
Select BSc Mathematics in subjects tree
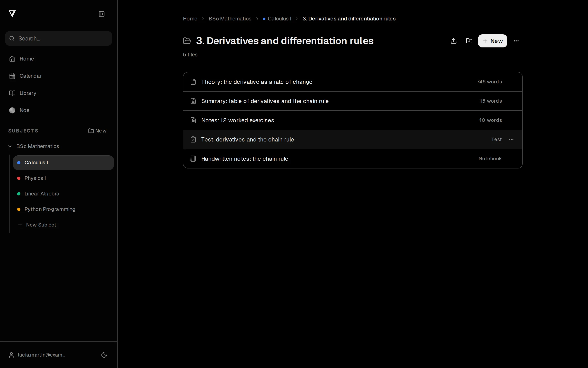tap(38, 146)
